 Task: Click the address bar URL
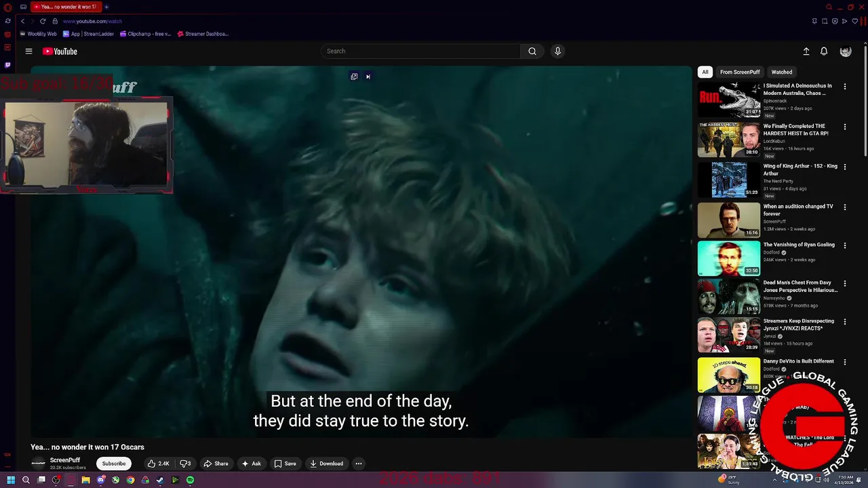point(93,21)
